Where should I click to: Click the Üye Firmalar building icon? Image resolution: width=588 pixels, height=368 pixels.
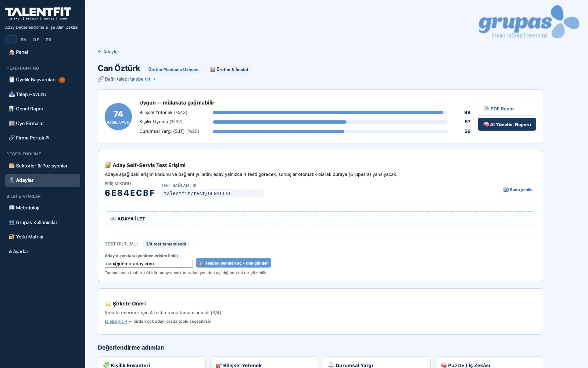[12, 124]
